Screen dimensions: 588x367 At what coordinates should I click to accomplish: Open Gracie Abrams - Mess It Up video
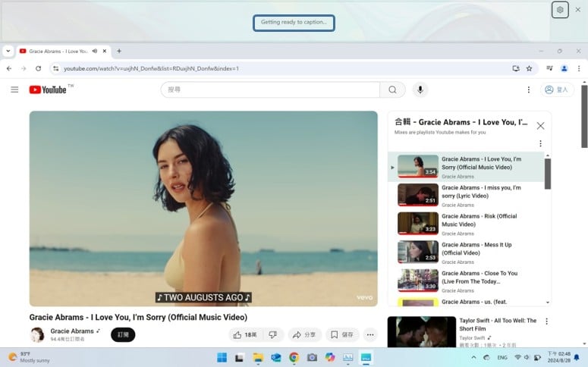[x=466, y=253]
